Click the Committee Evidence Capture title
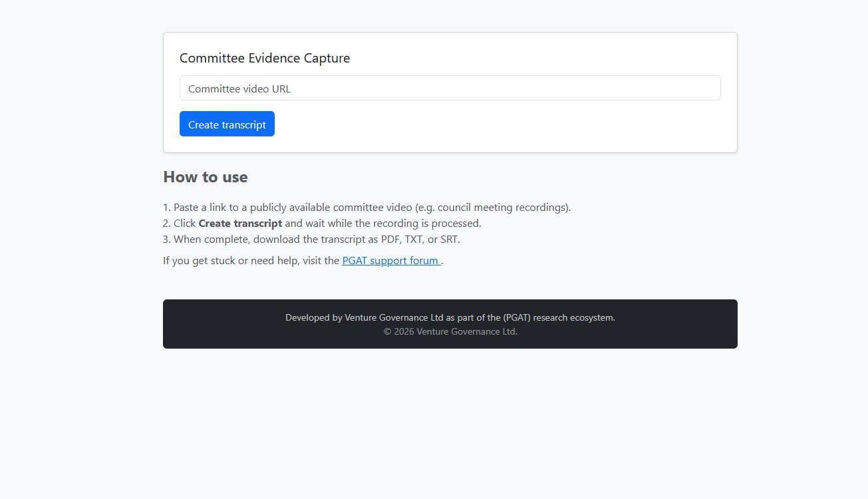The width and height of the screenshot is (868, 499). click(x=265, y=59)
